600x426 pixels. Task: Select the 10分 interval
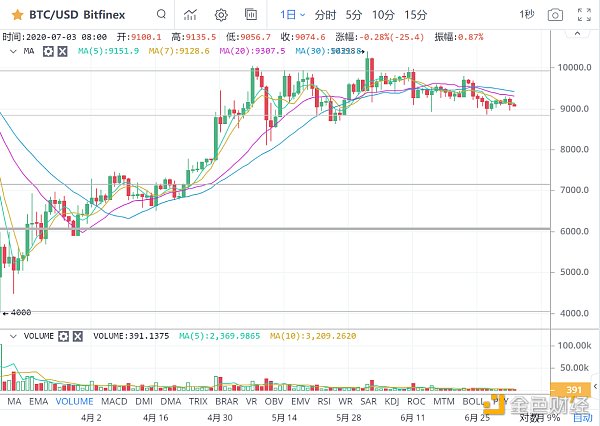pyautogui.click(x=383, y=15)
